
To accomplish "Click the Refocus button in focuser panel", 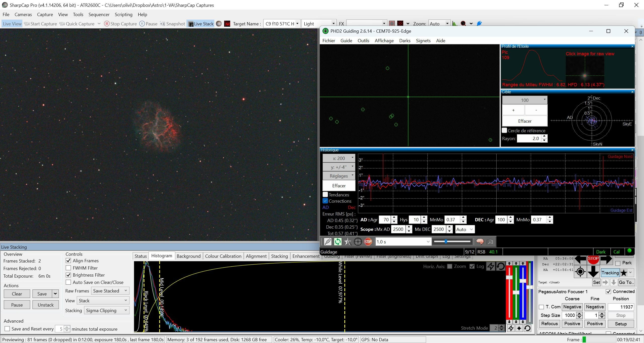I will pyautogui.click(x=549, y=324).
